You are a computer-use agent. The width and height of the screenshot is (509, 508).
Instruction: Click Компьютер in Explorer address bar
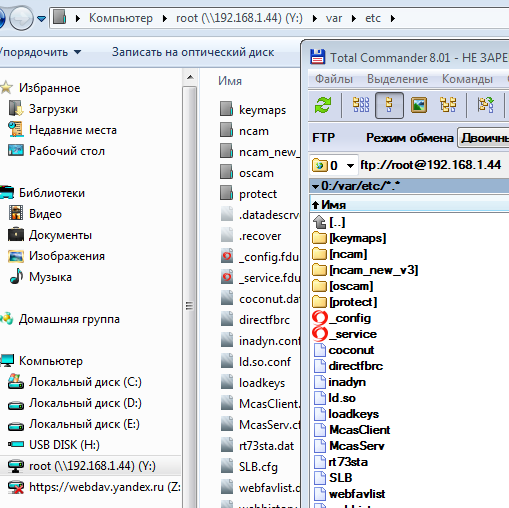click(121, 18)
